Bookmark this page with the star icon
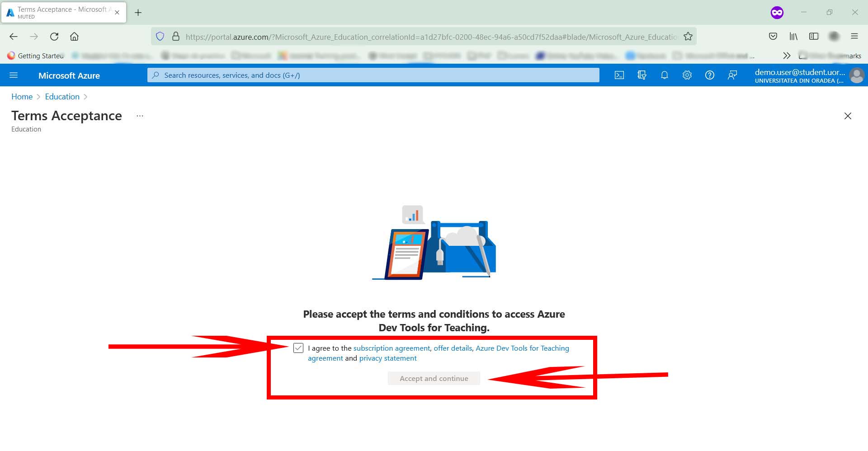The height and width of the screenshot is (451, 868). pos(688,37)
